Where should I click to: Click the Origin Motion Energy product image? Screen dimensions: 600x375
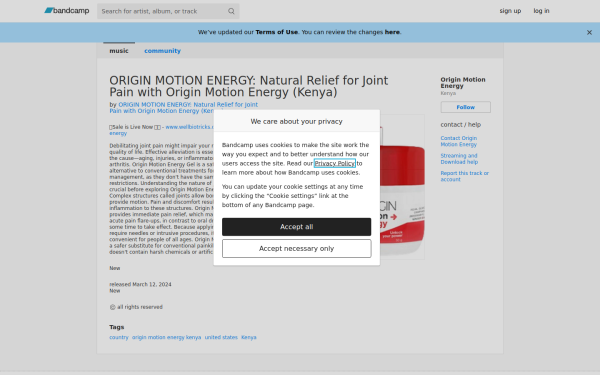pos(402,187)
